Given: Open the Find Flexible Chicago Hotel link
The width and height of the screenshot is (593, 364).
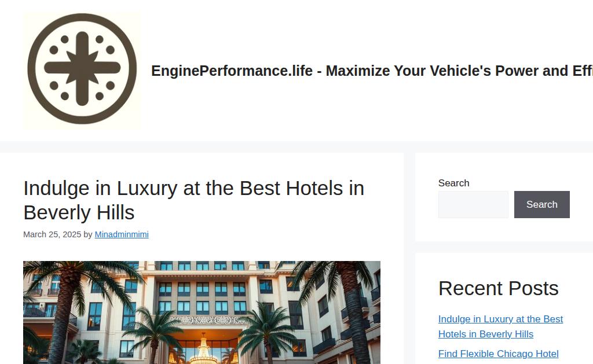Looking at the screenshot, I should pos(498,354).
